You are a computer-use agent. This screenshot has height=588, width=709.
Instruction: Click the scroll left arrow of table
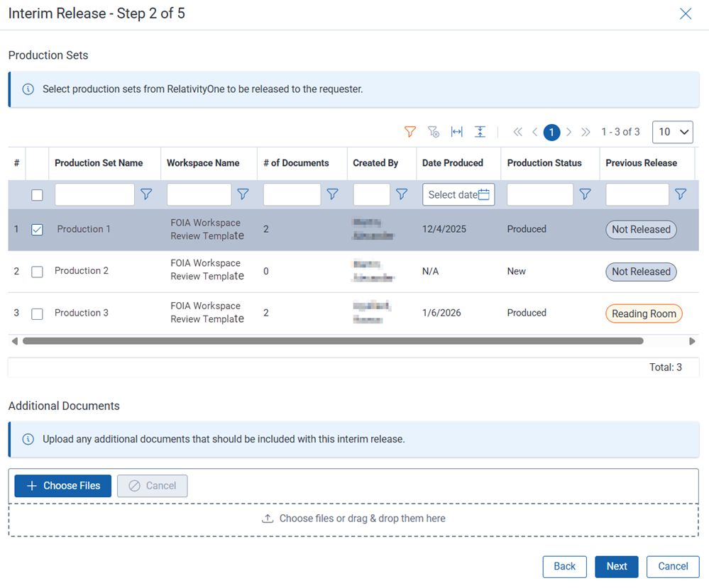click(14, 340)
